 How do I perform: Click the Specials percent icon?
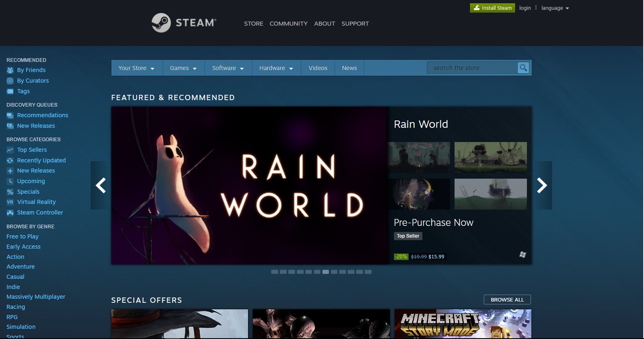coord(10,192)
